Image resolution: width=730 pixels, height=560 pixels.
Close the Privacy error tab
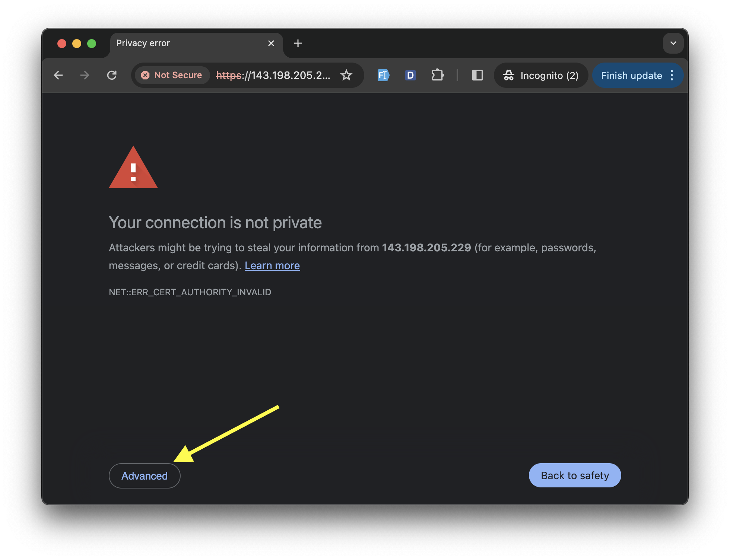271,44
